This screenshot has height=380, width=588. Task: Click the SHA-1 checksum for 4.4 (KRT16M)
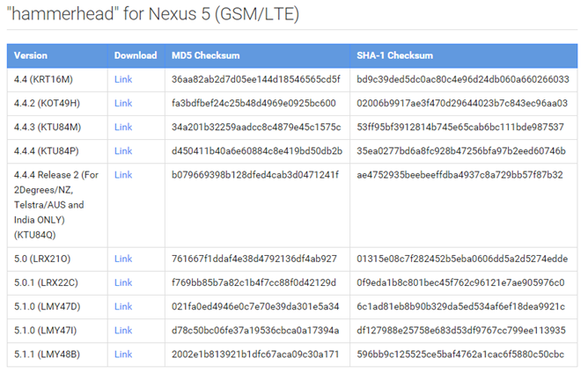(462, 79)
